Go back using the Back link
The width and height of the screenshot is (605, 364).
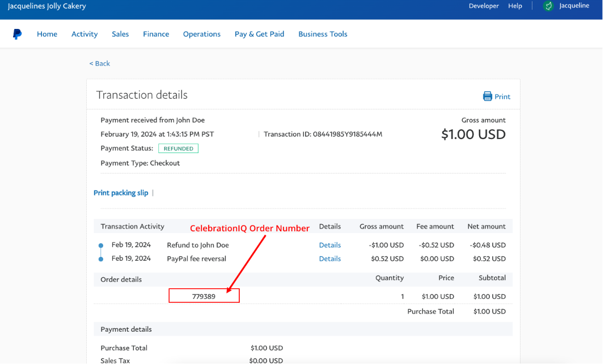(100, 64)
